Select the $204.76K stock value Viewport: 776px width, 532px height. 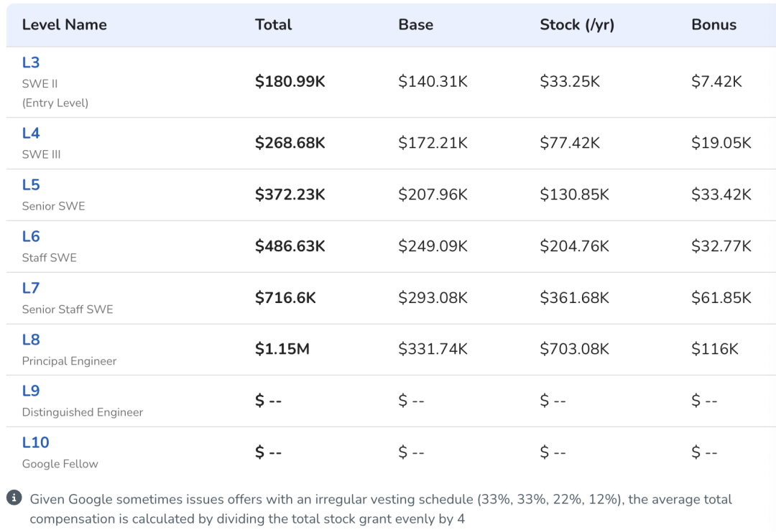click(x=575, y=246)
